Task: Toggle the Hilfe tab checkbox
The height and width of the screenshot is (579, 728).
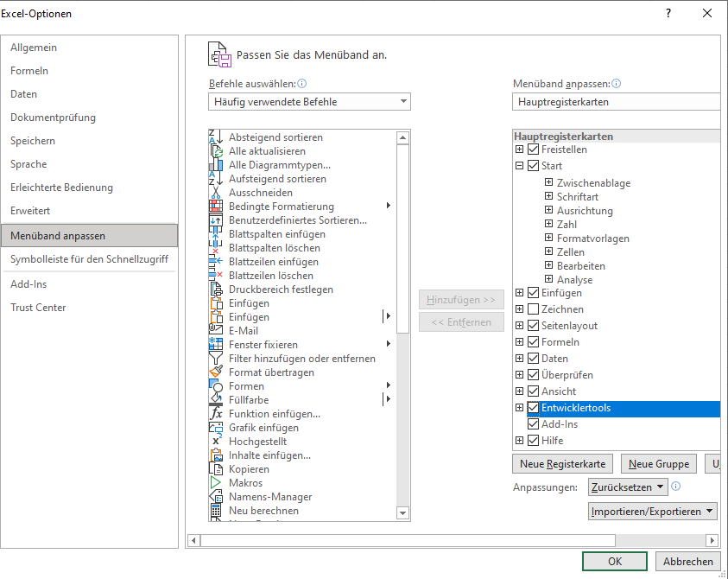Action: pos(534,441)
